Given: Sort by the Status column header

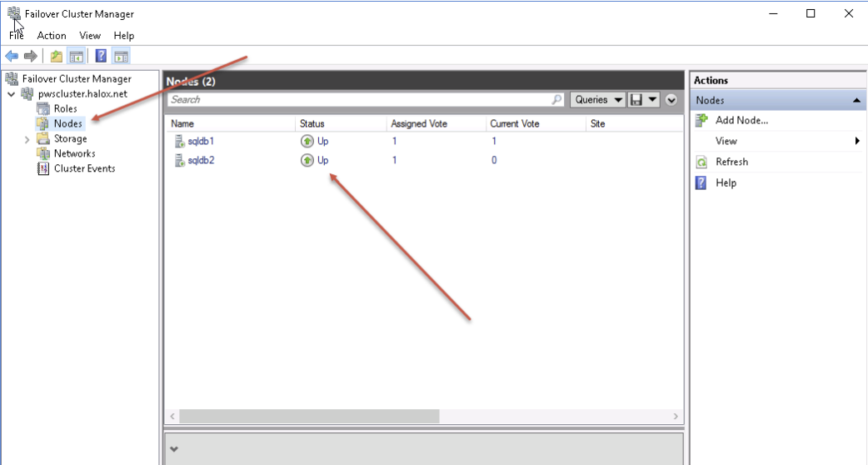Looking at the screenshot, I should click(x=341, y=123).
